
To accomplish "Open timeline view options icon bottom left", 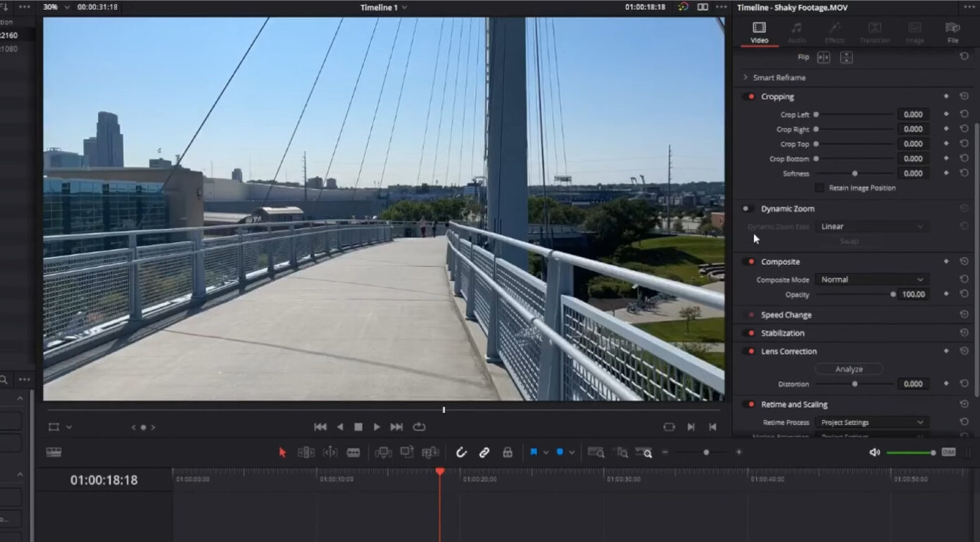I will coord(54,452).
